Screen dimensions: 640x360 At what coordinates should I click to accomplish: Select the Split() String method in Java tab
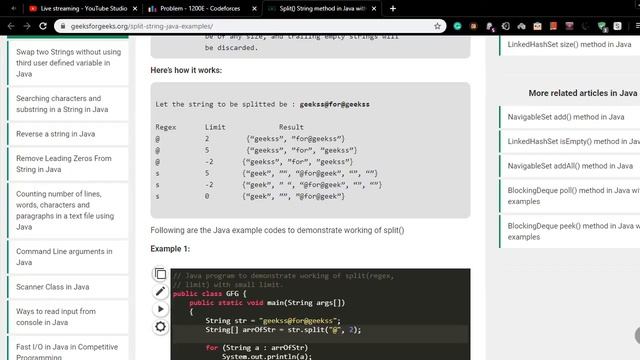click(x=322, y=8)
